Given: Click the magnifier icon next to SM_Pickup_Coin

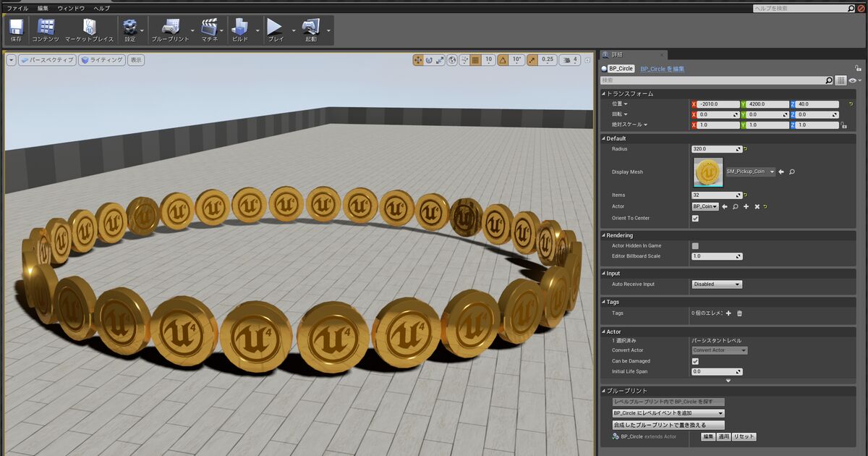Looking at the screenshot, I should coord(792,172).
